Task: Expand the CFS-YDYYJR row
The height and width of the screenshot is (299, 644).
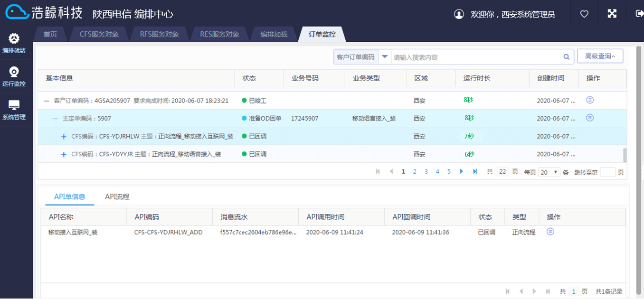Action: point(64,154)
